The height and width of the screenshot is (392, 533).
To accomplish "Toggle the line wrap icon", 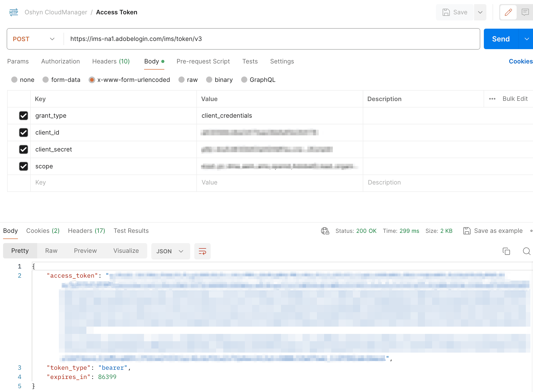I will click(x=202, y=251).
